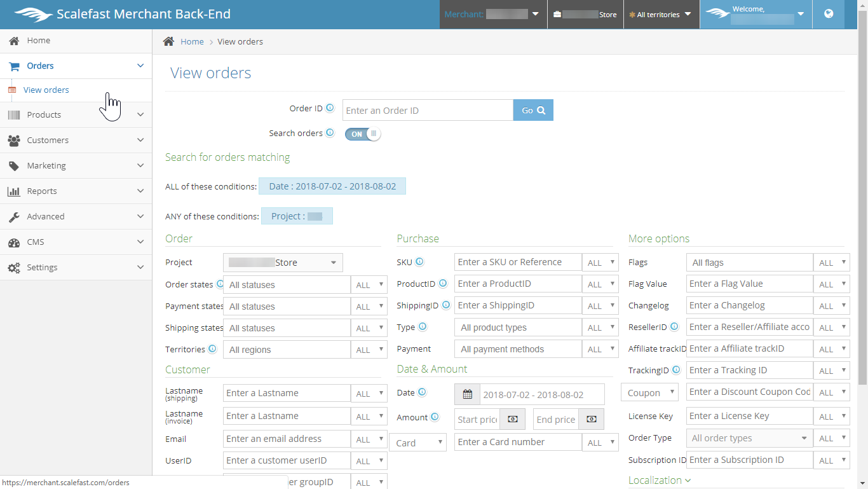Click the home icon in breadcrumb

pos(168,41)
